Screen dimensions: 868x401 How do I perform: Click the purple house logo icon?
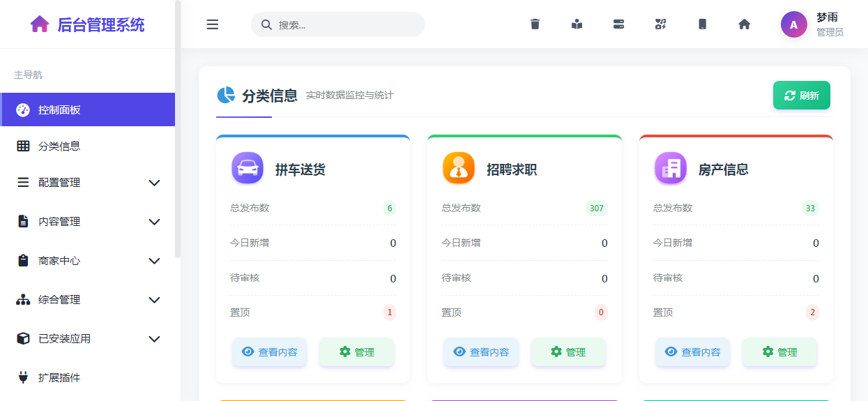[40, 24]
